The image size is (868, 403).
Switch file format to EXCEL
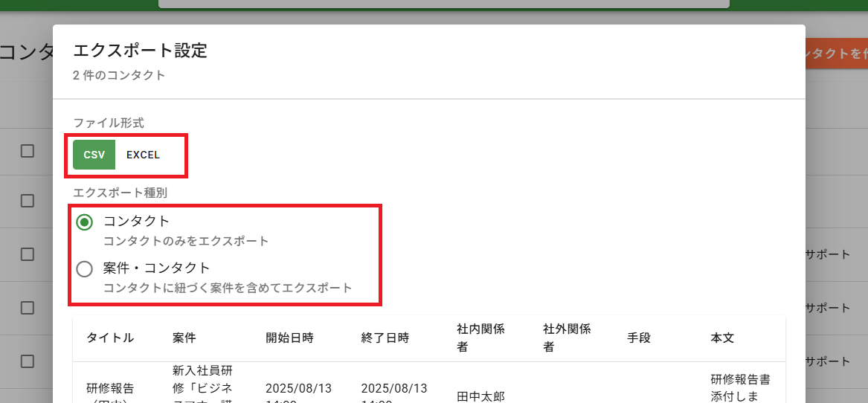pyautogui.click(x=143, y=155)
